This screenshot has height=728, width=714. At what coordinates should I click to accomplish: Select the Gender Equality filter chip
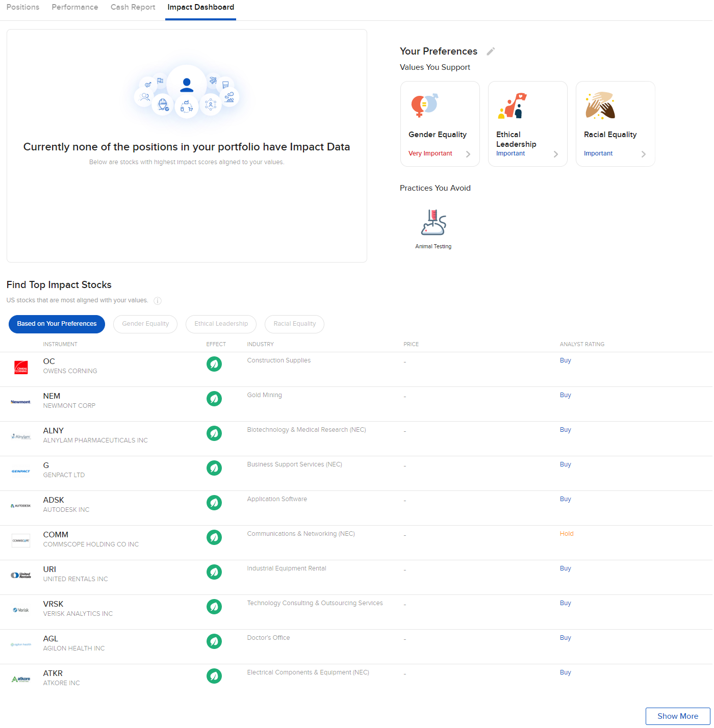145,324
